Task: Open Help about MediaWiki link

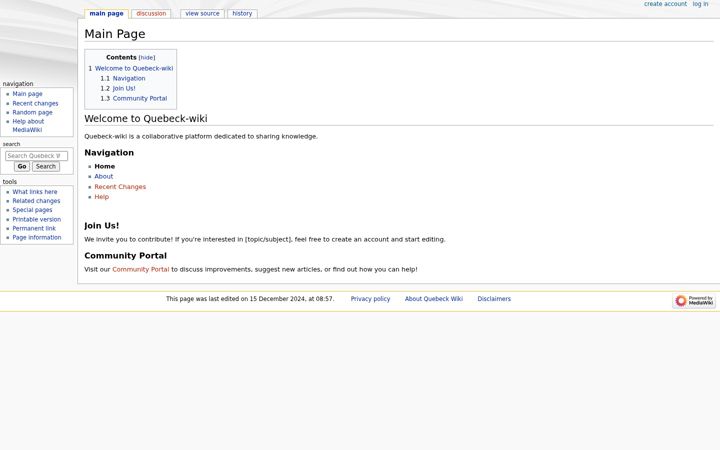Action: pos(28,126)
